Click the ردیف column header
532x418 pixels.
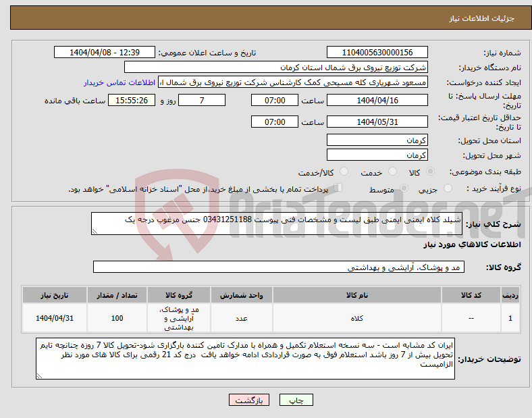[x=510, y=295]
